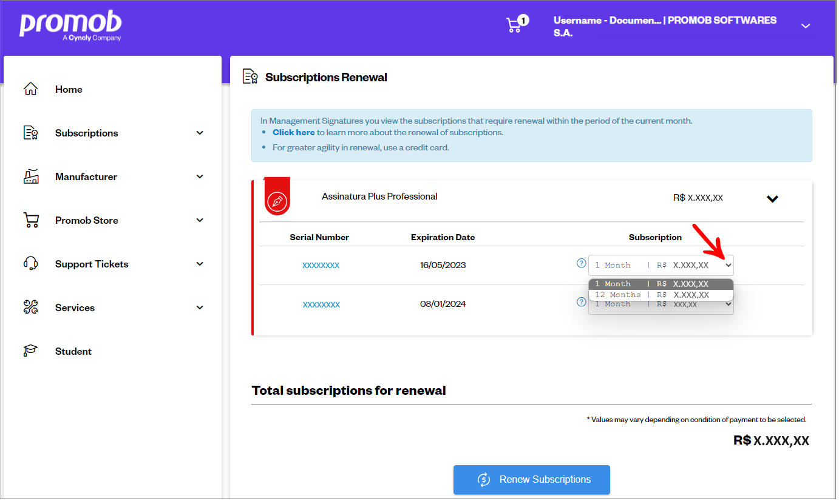
Task: Click the bottom total R$ X.XXX,XX amount
Action: 771,440
